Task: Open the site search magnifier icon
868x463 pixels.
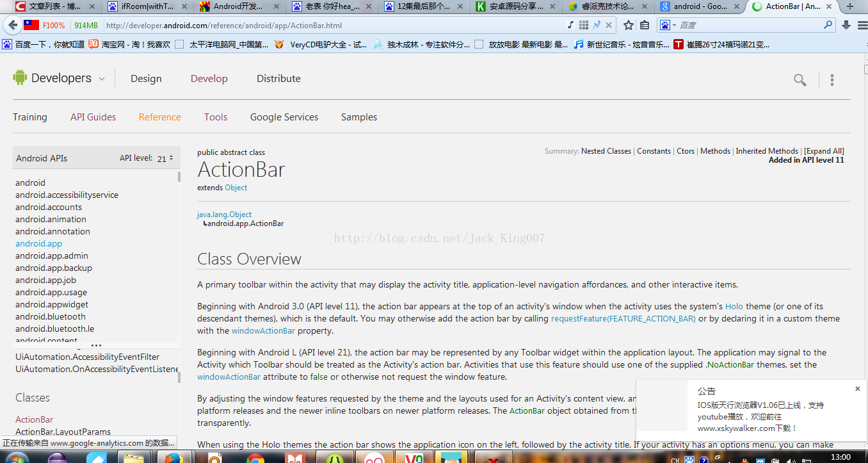Action: pyautogui.click(x=800, y=80)
